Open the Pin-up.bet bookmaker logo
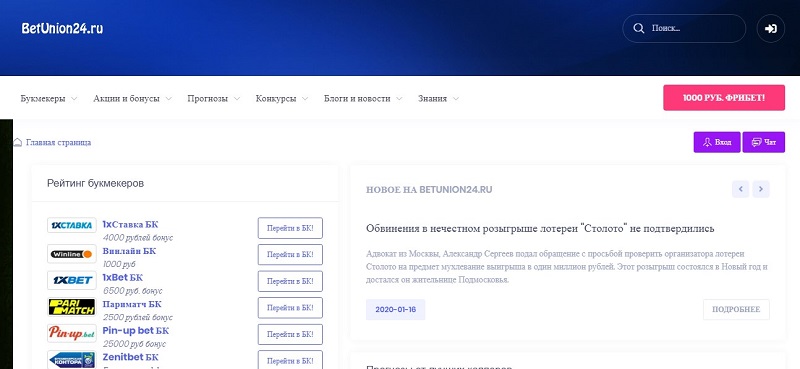The image size is (800, 369). point(72,333)
